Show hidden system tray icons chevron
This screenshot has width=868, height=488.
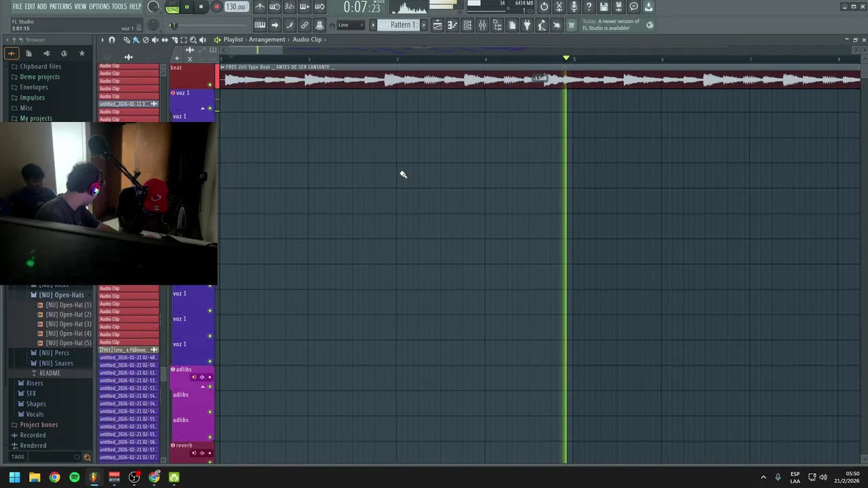[x=763, y=477]
